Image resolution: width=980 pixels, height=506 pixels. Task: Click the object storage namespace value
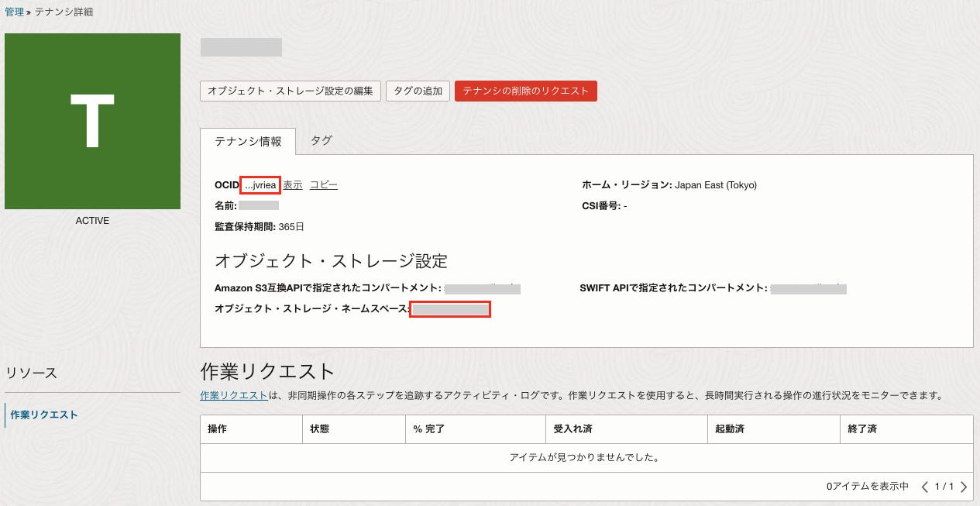tap(450, 309)
